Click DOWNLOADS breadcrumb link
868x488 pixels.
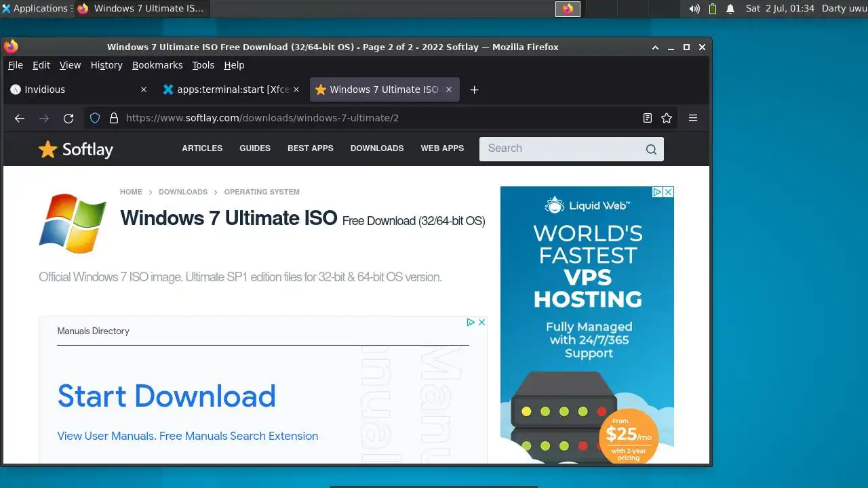point(183,192)
